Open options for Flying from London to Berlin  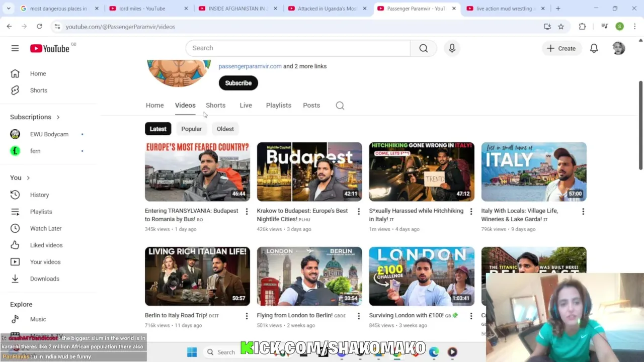tap(359, 316)
